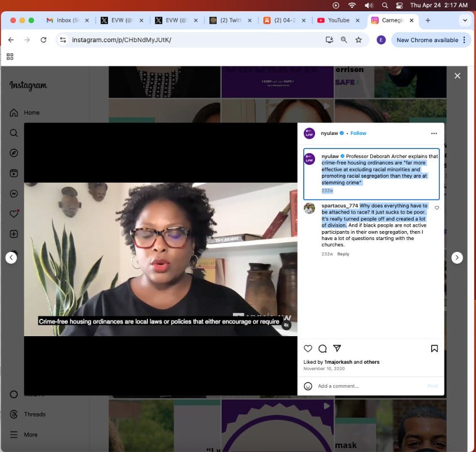Reload the page
The image size is (476, 452).
(43, 40)
